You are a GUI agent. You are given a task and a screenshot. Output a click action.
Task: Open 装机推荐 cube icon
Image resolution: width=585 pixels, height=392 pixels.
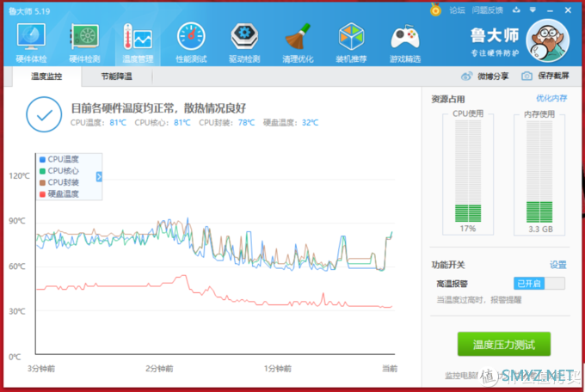coord(351,43)
